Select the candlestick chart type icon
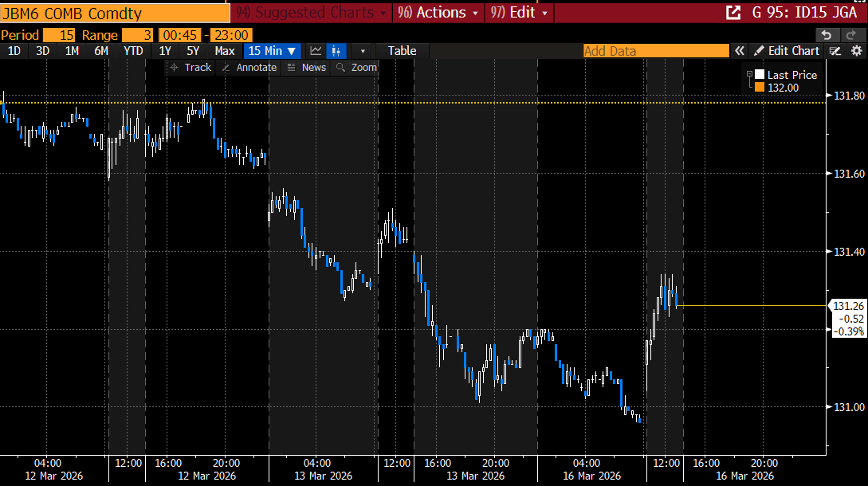 (x=336, y=51)
